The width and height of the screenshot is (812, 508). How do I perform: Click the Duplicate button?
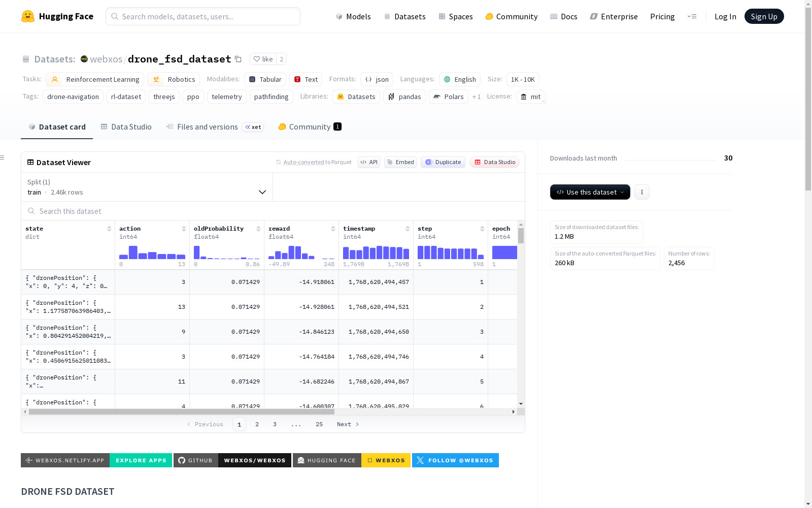[443, 162]
